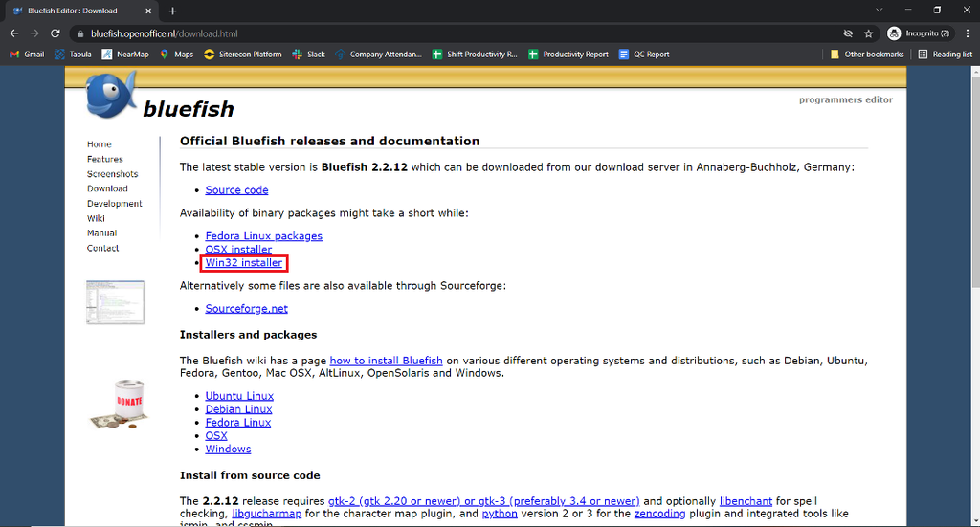Open the Fedora Linux install link

point(238,422)
